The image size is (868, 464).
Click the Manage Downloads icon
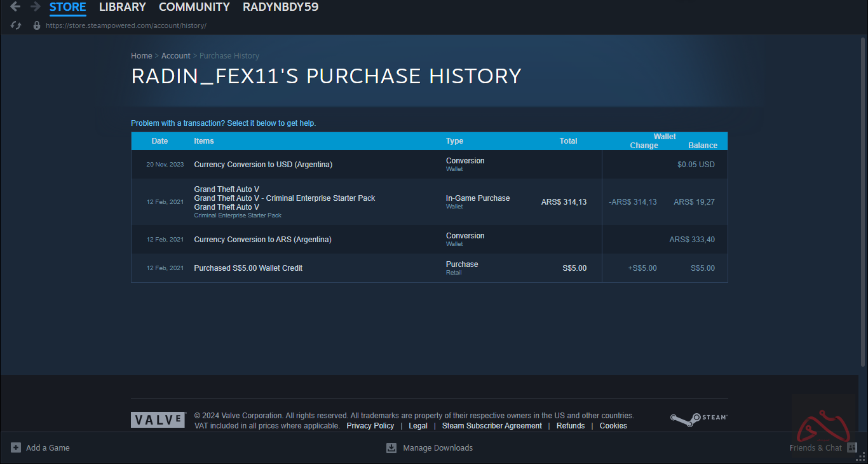click(x=391, y=447)
